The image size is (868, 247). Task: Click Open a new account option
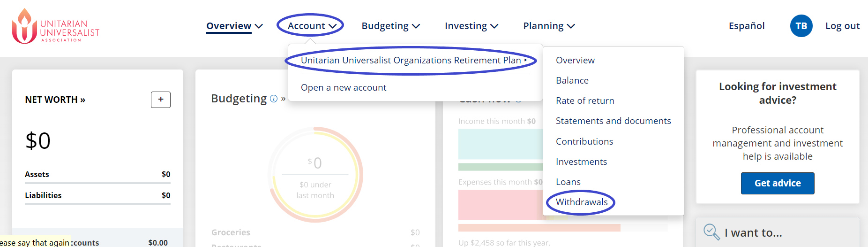pos(343,88)
